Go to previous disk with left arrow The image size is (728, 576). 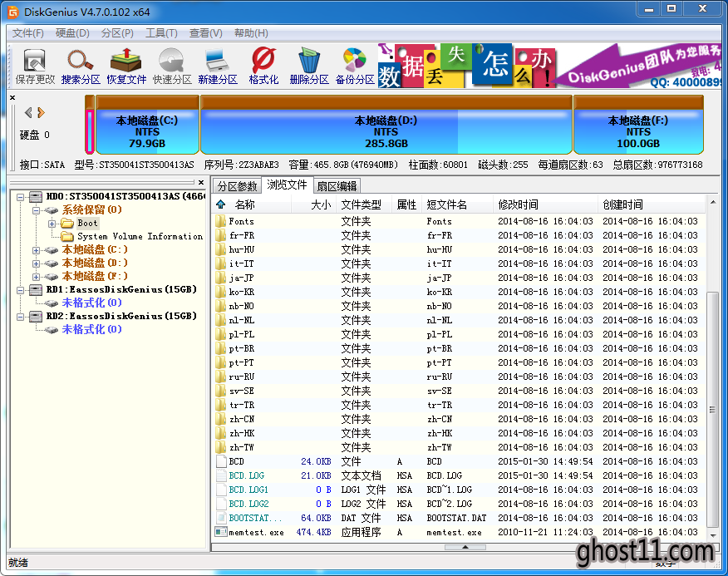pos(29,112)
